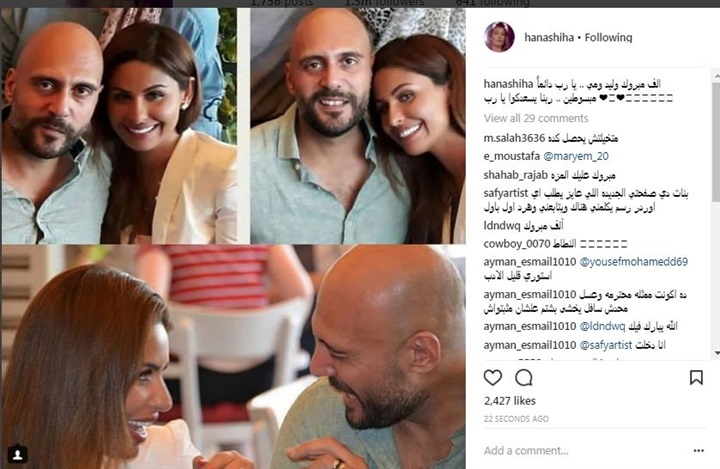Click the comments scrollbar thumb
720x469 pixels.
[716, 141]
